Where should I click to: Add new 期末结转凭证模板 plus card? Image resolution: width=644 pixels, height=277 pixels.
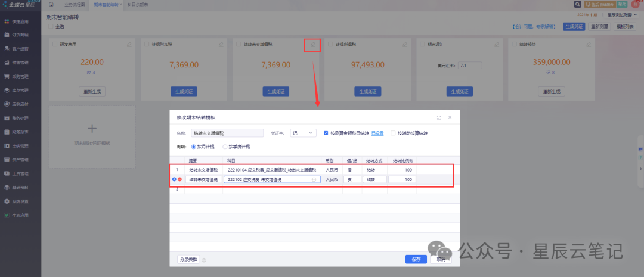click(x=92, y=136)
